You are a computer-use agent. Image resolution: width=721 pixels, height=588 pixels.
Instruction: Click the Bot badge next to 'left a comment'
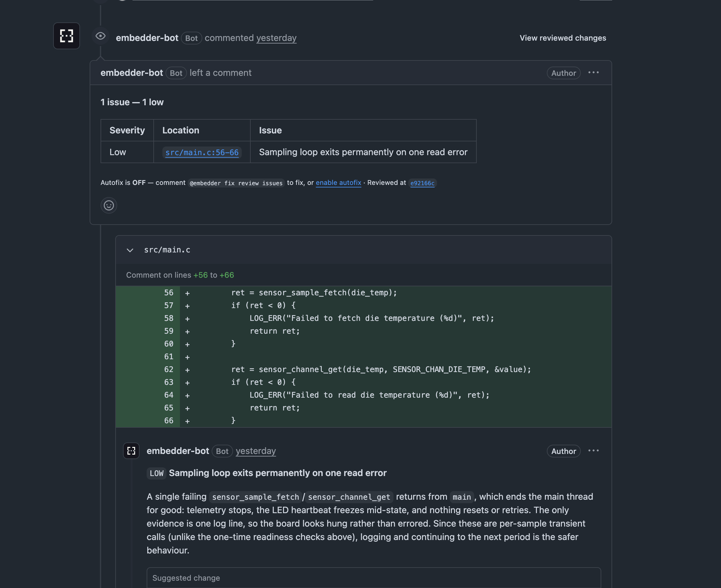pos(176,73)
